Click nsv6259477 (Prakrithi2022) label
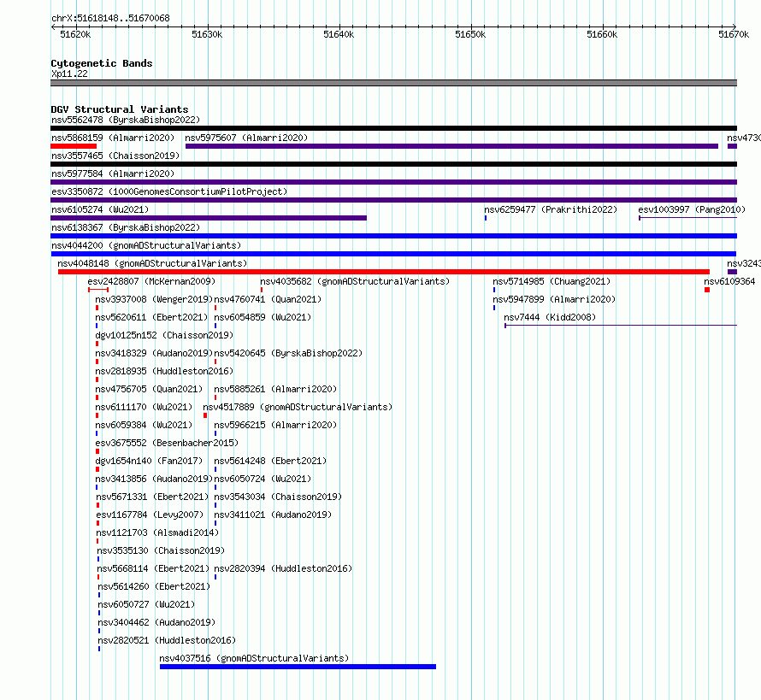This screenshot has width=761, height=700. (x=551, y=209)
